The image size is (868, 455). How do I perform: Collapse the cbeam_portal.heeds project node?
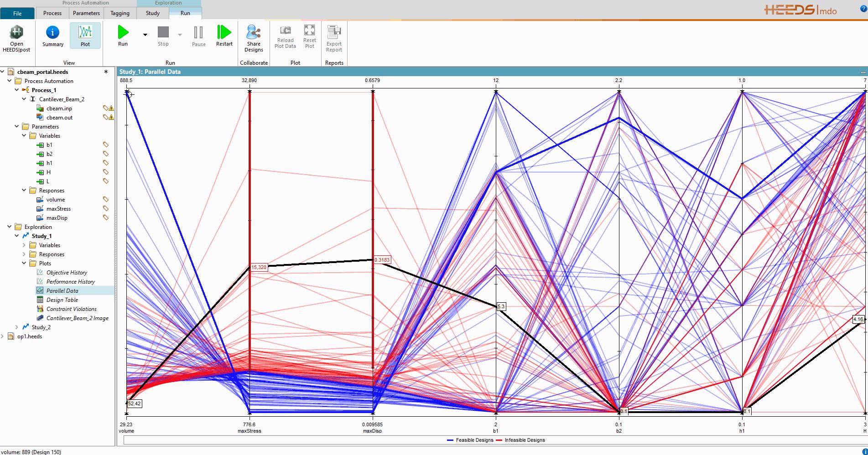click(x=2, y=72)
